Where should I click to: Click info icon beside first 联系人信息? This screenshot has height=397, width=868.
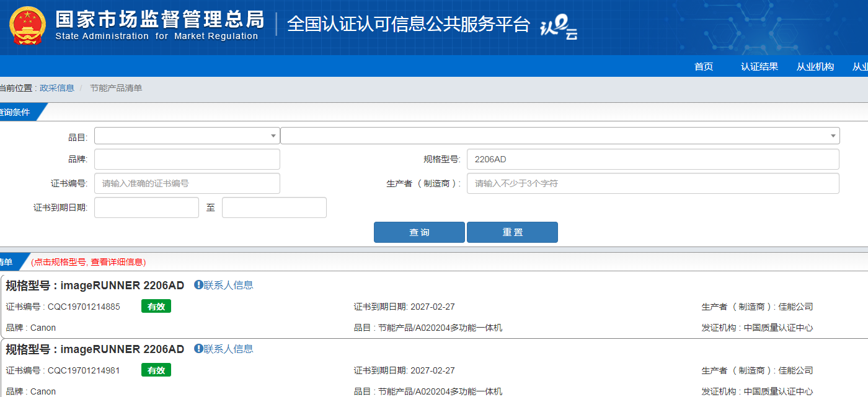198,285
